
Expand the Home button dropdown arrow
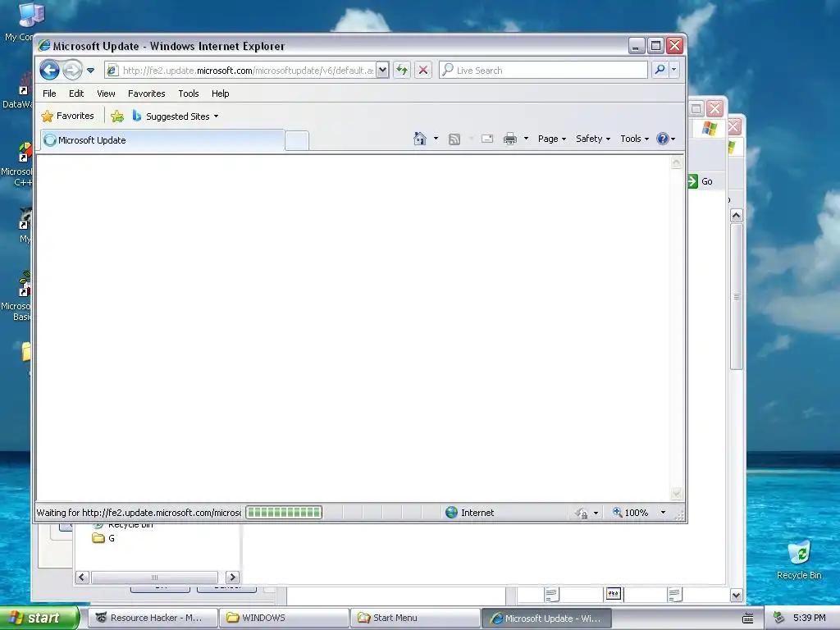pos(436,139)
